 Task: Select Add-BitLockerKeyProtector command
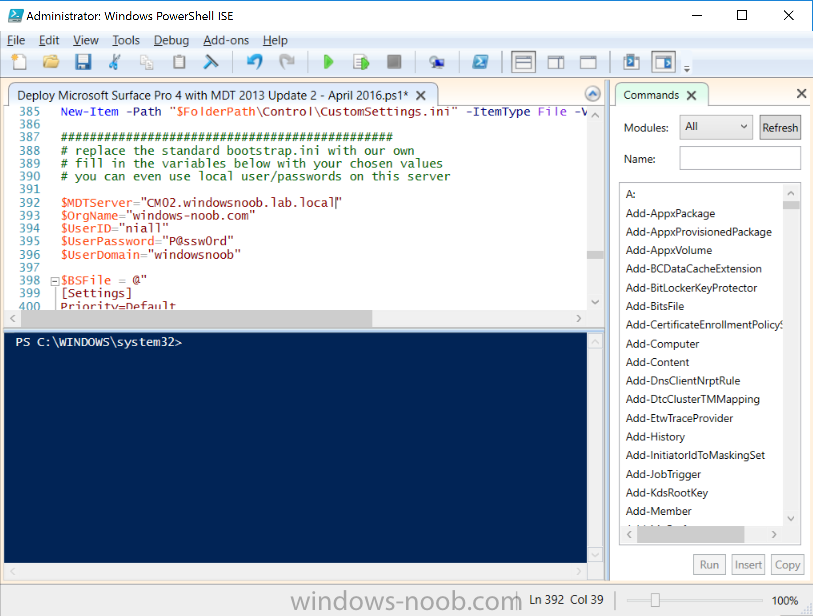[691, 288]
